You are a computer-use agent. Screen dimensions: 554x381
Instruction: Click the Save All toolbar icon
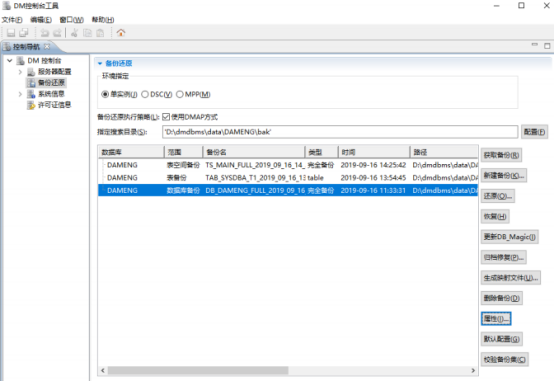24,33
